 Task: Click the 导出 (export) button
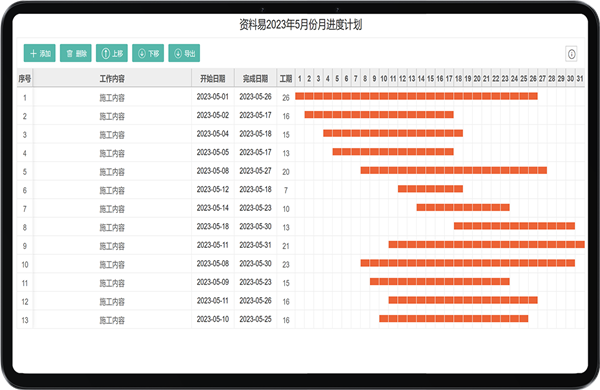pyautogui.click(x=184, y=53)
